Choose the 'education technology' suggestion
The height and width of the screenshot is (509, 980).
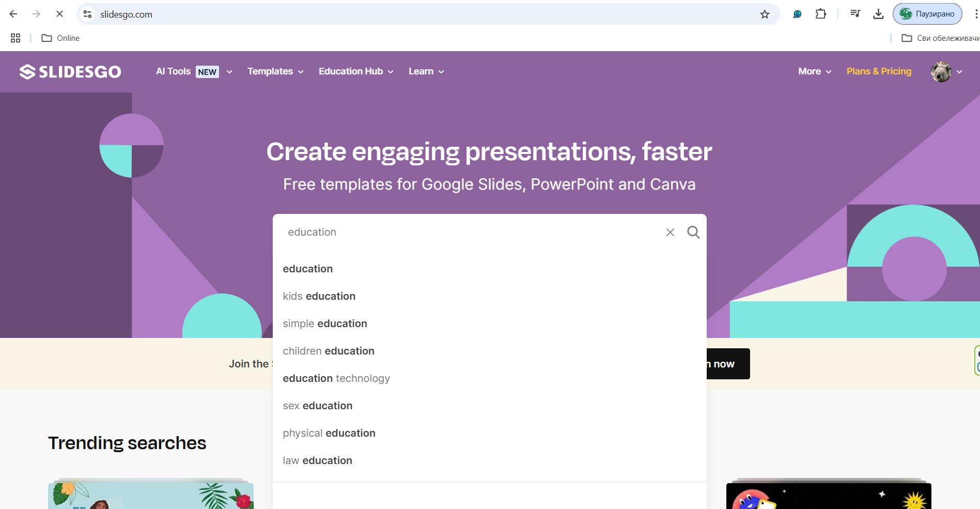click(336, 378)
